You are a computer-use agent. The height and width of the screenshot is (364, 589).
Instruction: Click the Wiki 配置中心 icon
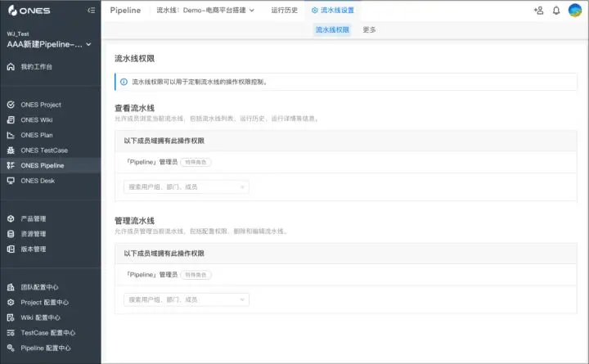click(11, 318)
